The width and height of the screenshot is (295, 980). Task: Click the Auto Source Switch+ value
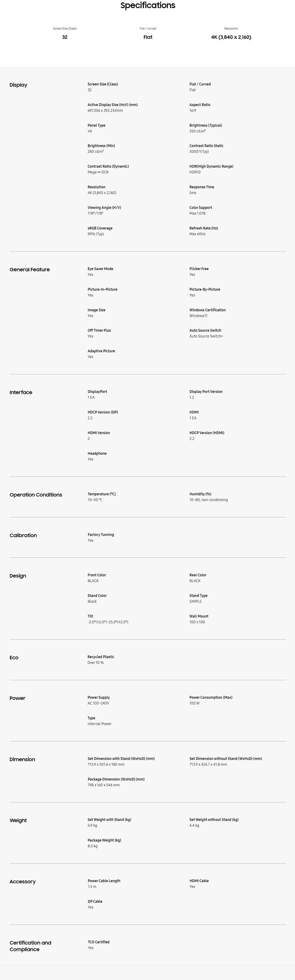206,336
